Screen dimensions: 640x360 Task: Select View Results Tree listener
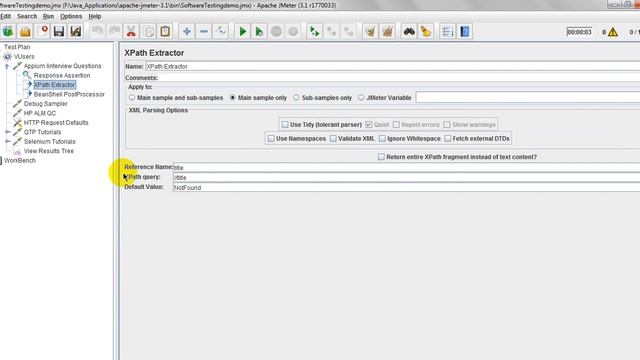pyautogui.click(x=49, y=151)
